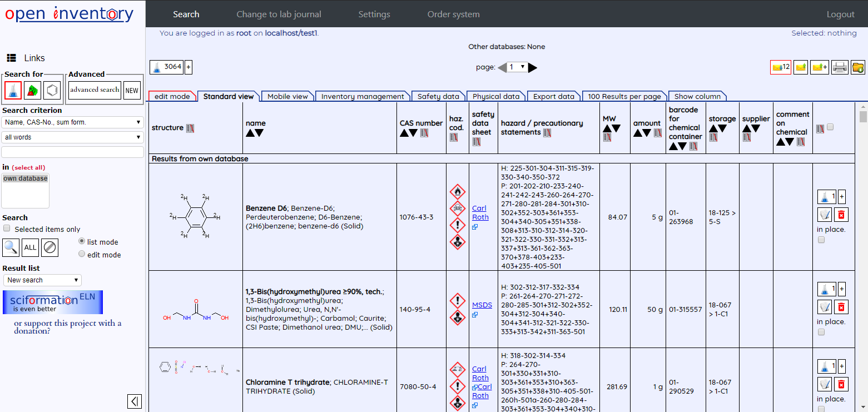Enable the Selected items only checkbox
This screenshot has height=412, width=868.
[7, 229]
